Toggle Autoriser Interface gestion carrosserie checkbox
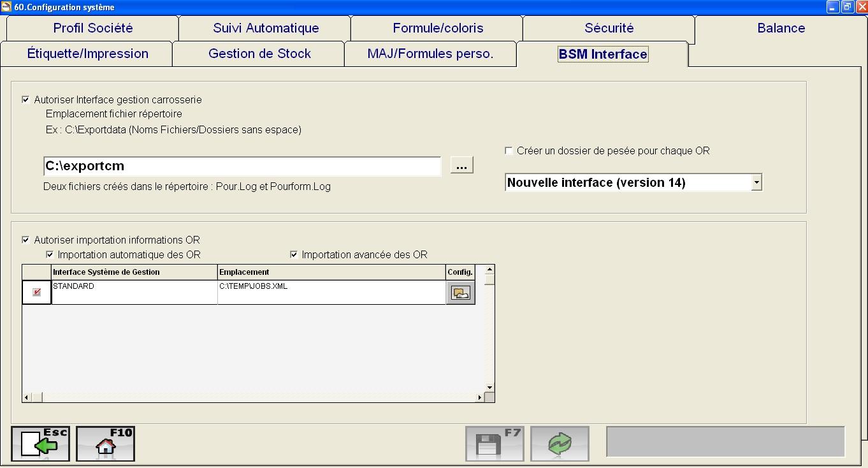 tap(25, 99)
